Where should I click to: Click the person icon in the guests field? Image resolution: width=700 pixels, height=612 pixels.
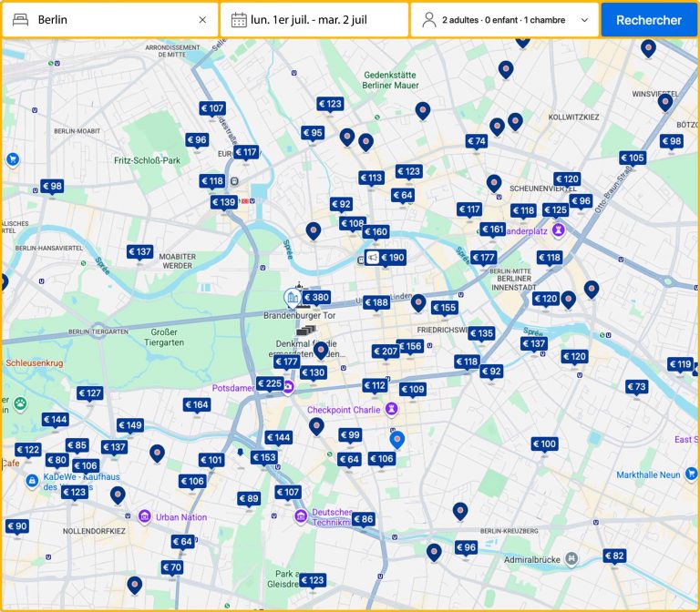pos(428,20)
